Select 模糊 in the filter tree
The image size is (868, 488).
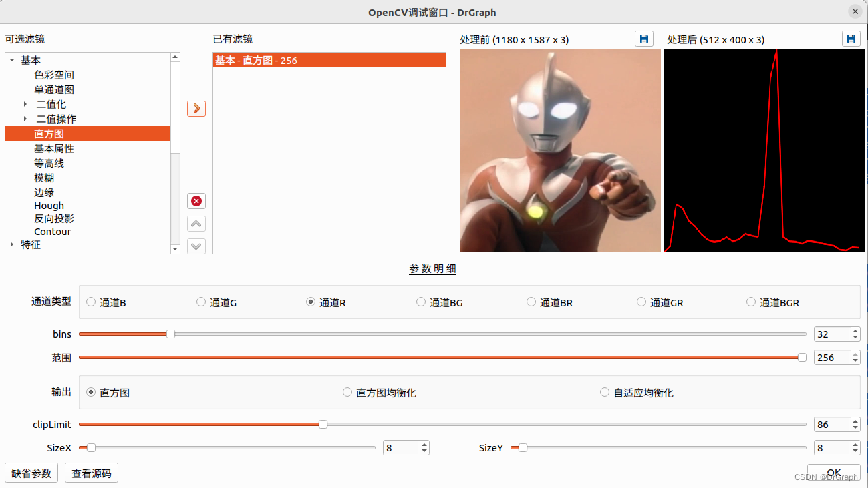tap(44, 178)
